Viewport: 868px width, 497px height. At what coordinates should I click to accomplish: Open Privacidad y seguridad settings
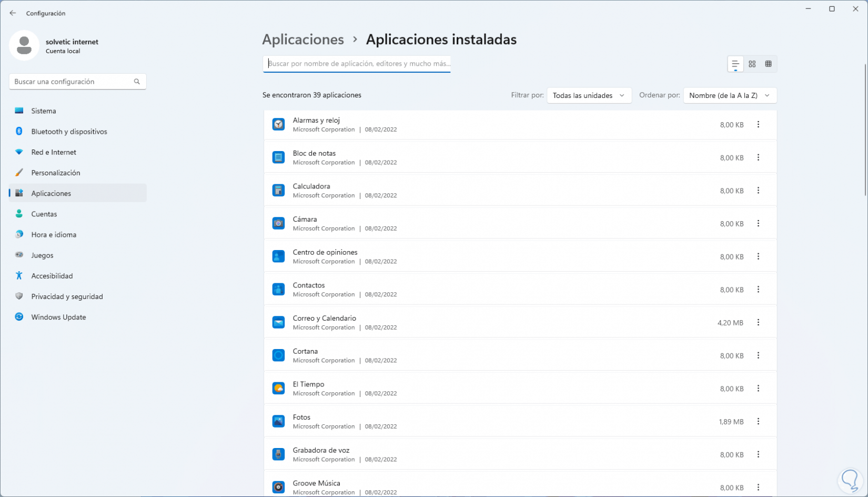(78, 296)
